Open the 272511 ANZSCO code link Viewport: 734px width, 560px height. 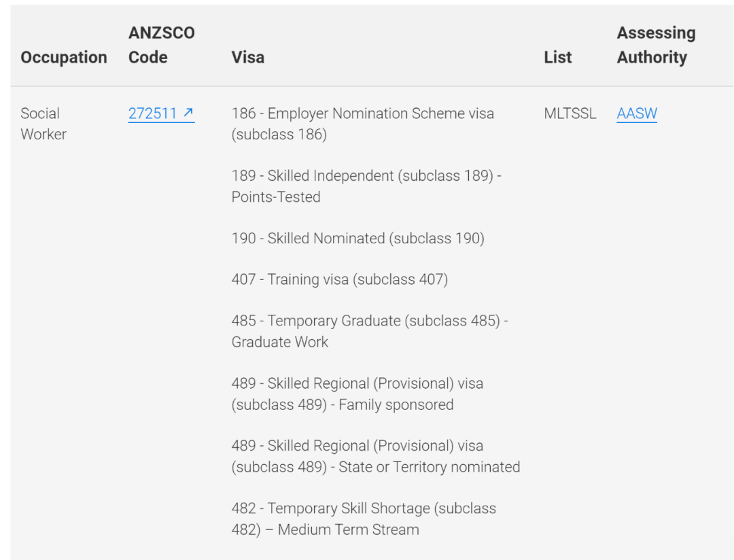[161, 113]
